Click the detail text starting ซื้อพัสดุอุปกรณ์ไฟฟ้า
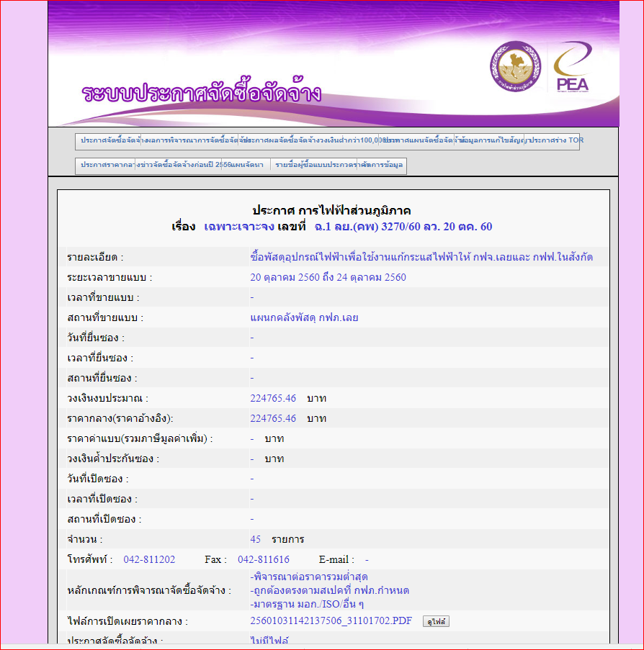The width and height of the screenshot is (644, 650). click(421, 257)
